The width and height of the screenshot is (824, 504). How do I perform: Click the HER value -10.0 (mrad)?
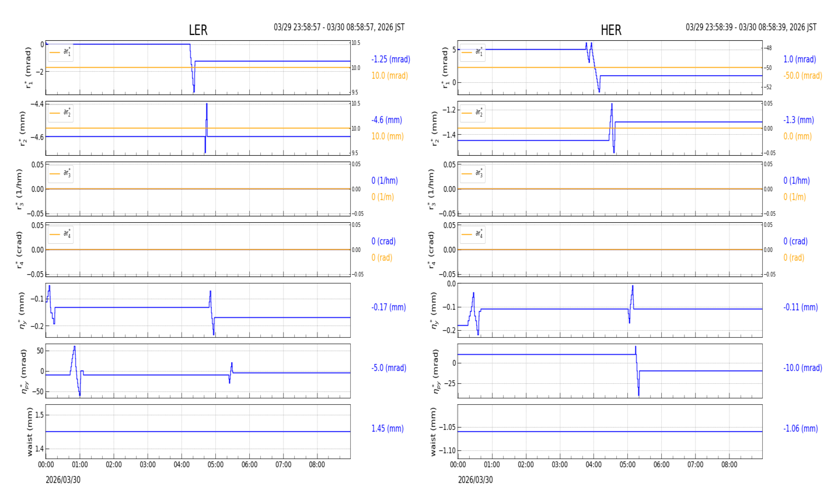tap(802, 368)
